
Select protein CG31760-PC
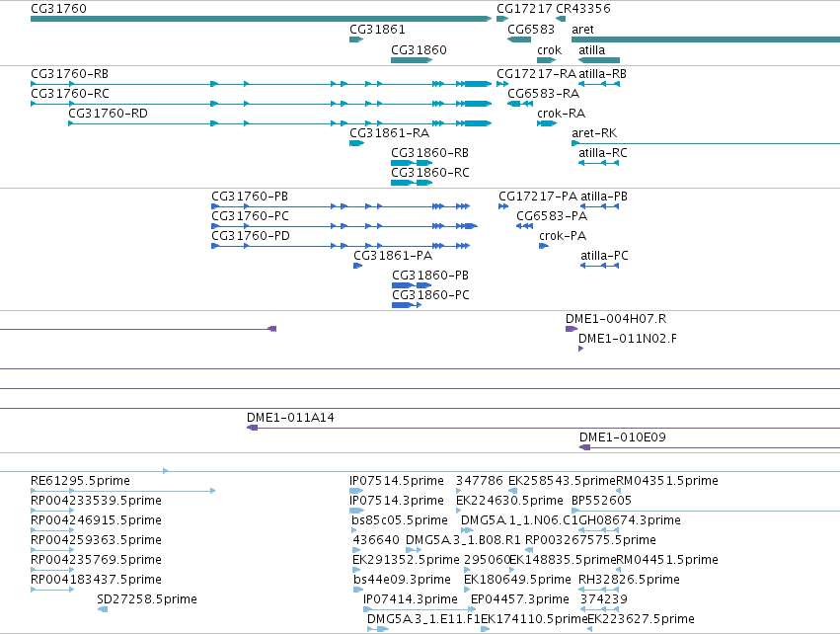tap(344, 226)
